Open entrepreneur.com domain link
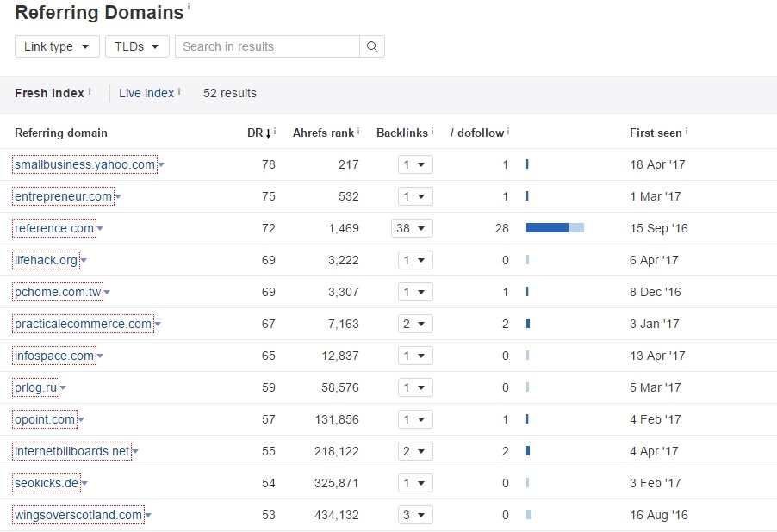The height and width of the screenshot is (532, 777). (x=64, y=196)
